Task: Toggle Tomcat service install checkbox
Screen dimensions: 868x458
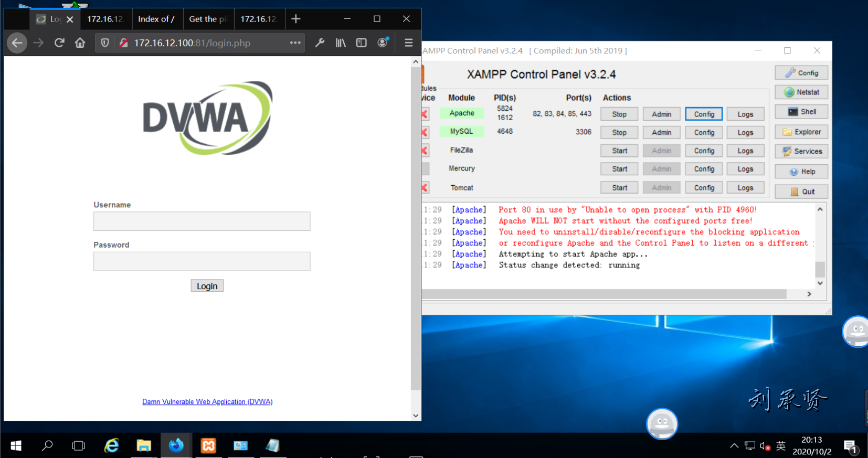Action: 425,187
